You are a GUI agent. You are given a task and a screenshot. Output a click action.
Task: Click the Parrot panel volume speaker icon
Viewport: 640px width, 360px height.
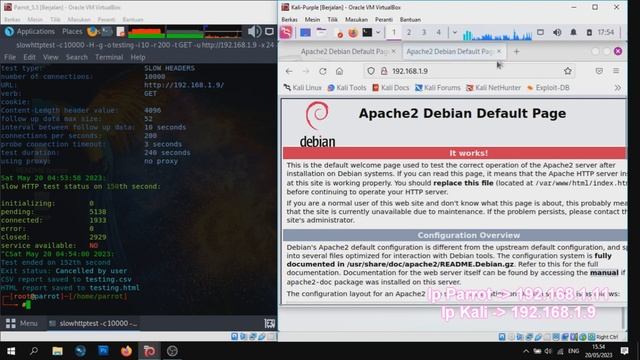click(254, 31)
